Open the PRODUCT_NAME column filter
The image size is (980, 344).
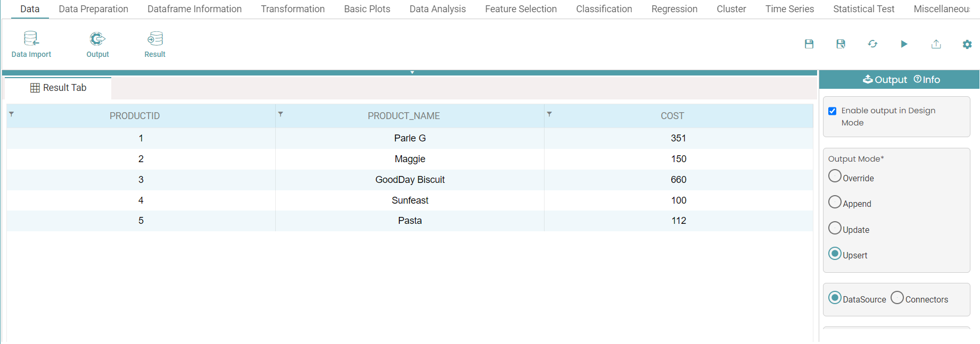click(x=281, y=114)
